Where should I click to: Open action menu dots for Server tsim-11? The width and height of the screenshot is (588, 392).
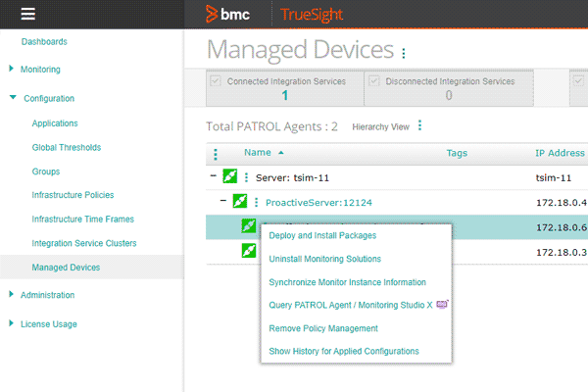tap(246, 177)
